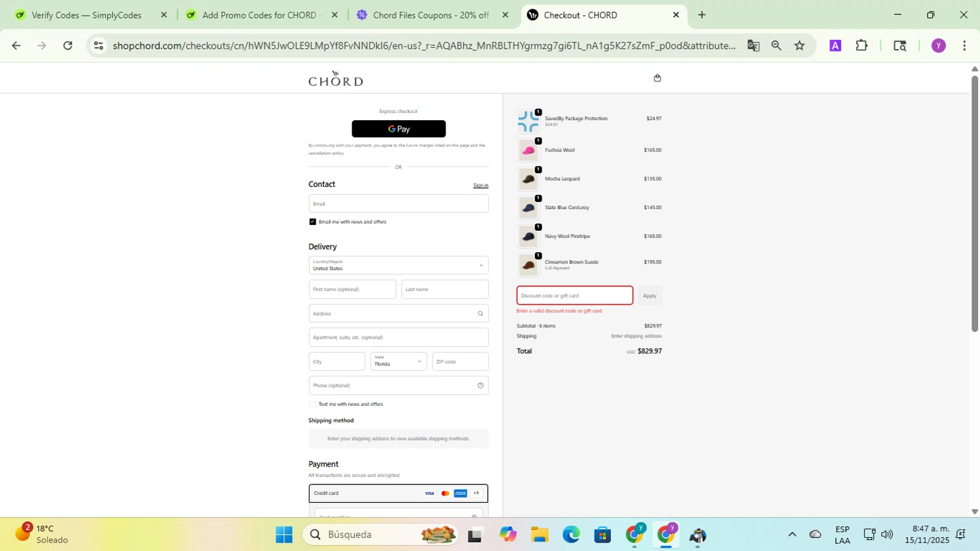Viewport: 980px width, 551px height.
Task: Click the Mastercard icon
Action: tap(445, 493)
